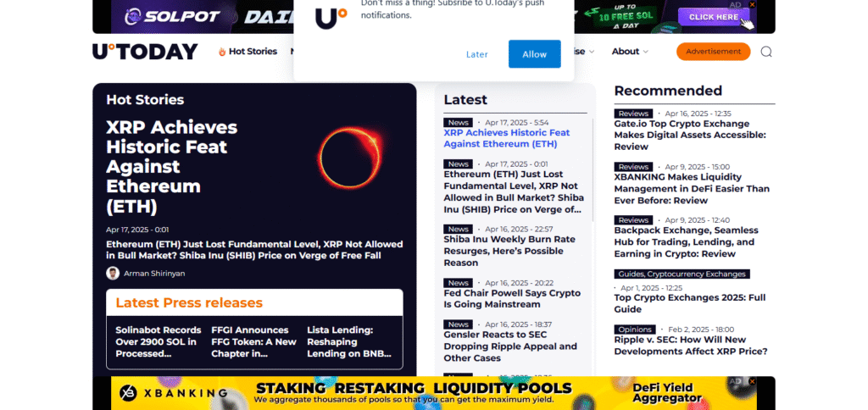Open the search magnifier icon
Viewport: 868px width, 410px height.
click(x=766, y=52)
